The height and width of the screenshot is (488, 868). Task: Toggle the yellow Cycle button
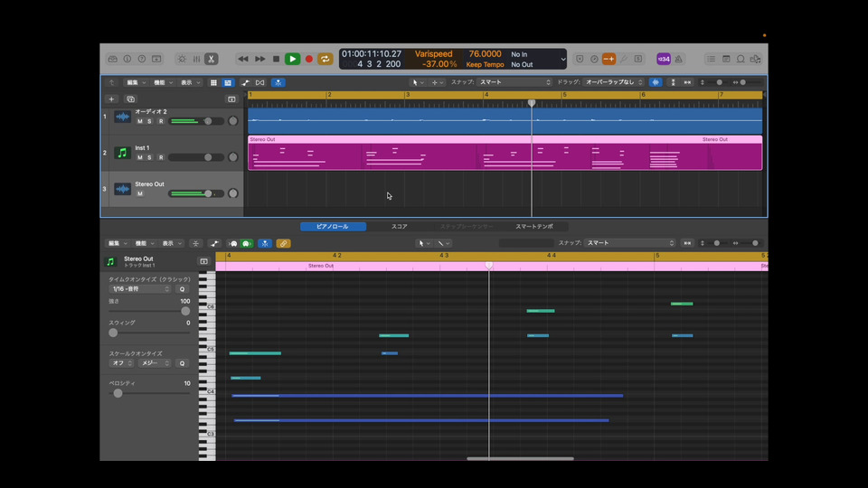pos(325,59)
